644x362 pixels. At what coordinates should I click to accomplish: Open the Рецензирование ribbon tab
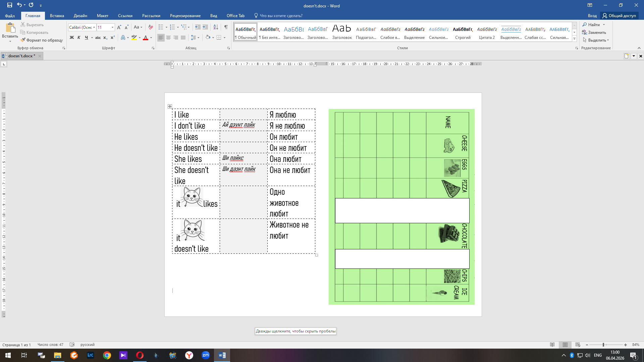tap(185, 16)
